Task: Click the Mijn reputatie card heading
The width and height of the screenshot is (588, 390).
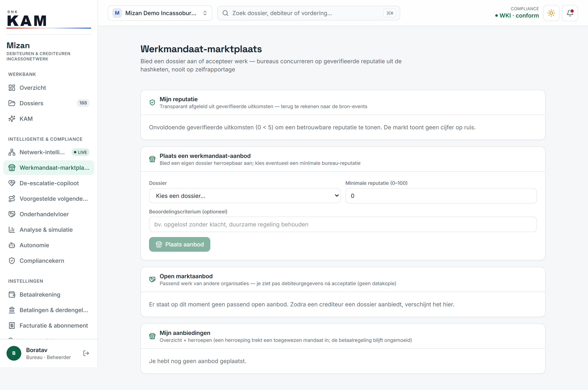Action: pyautogui.click(x=179, y=99)
